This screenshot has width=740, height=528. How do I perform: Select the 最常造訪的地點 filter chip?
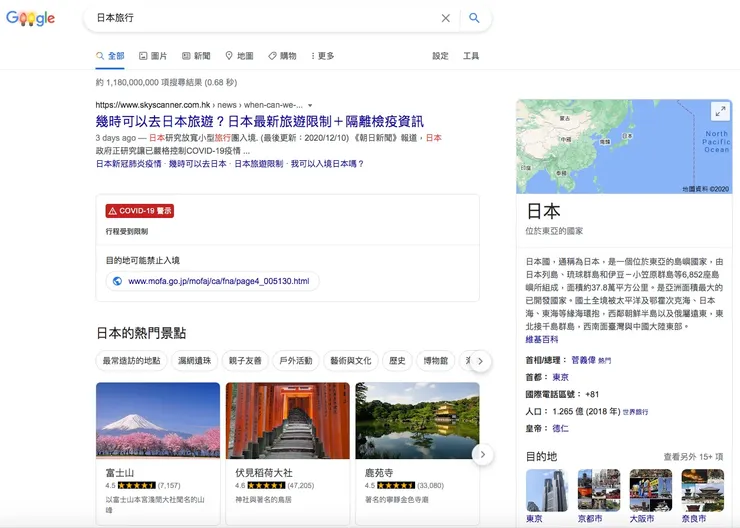point(131,361)
